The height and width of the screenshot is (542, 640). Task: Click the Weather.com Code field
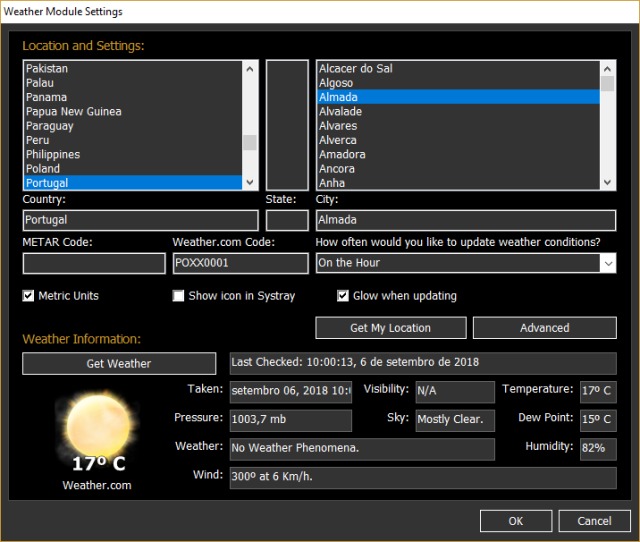(x=240, y=263)
